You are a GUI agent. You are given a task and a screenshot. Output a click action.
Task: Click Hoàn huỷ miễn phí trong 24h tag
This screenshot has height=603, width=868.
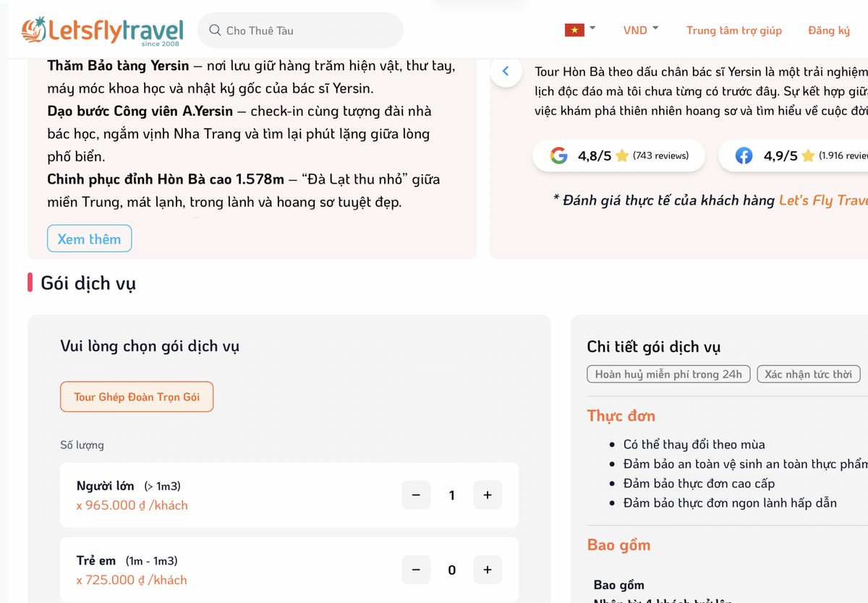pos(668,374)
